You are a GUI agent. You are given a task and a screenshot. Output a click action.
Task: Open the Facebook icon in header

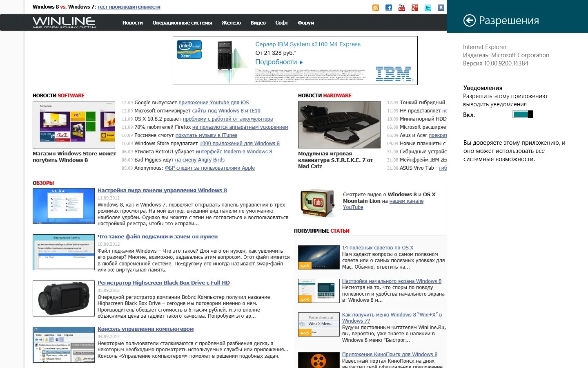pyautogui.click(x=389, y=8)
